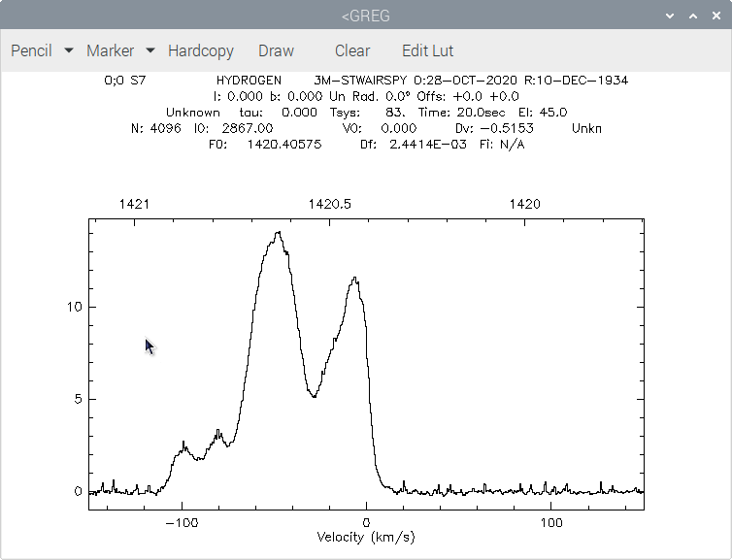
Task: Select the Marker toolbar button
Action: pos(110,50)
